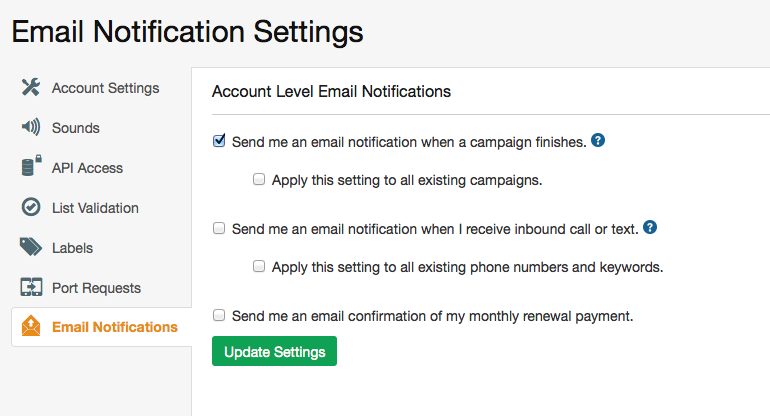Screen dimensions: 770x416
Task: Open the Port Requests sidebar text link
Action: [96, 288]
